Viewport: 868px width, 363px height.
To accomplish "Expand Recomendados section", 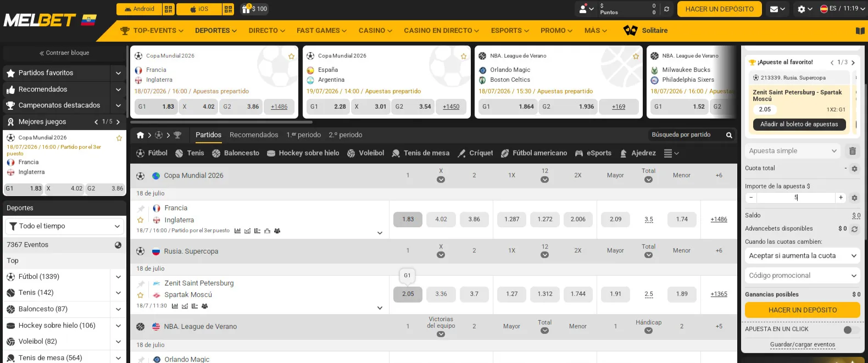I will [118, 90].
